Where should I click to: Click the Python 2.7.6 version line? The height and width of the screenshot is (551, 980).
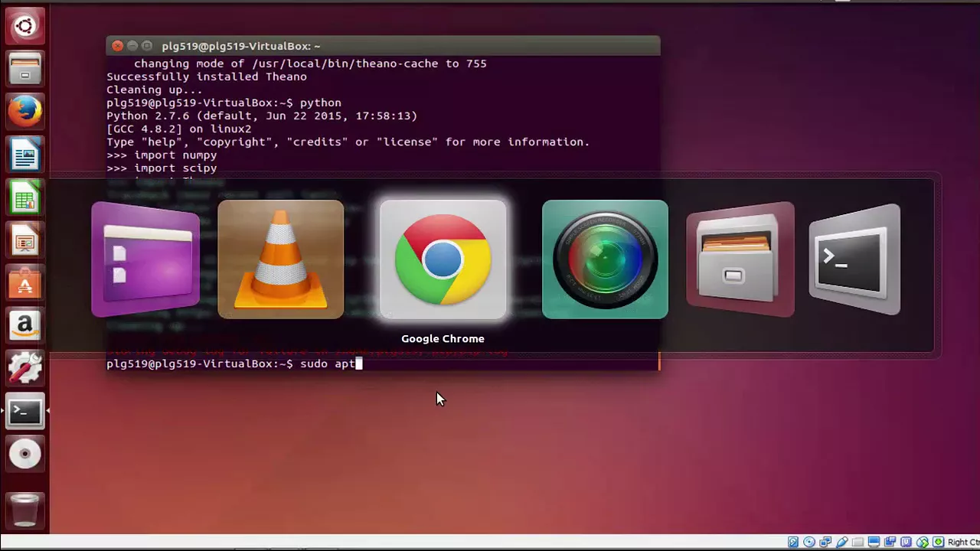click(262, 116)
